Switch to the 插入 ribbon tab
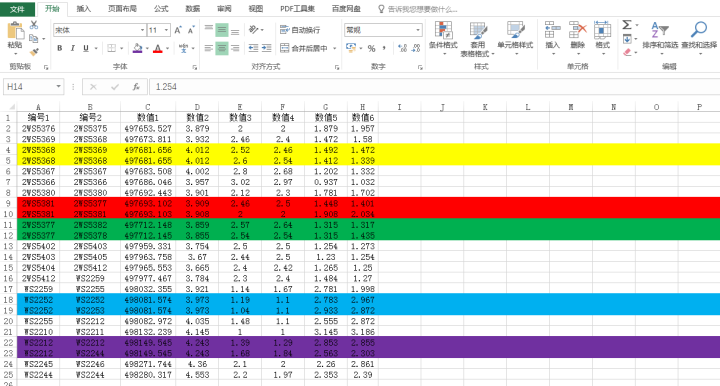Viewport: 720px width, 386px height. pos(84,9)
